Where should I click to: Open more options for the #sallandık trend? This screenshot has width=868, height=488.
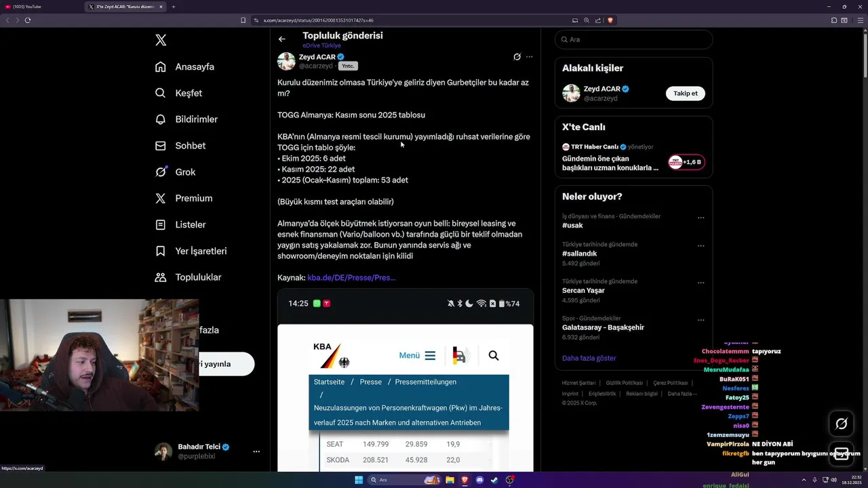(x=701, y=246)
